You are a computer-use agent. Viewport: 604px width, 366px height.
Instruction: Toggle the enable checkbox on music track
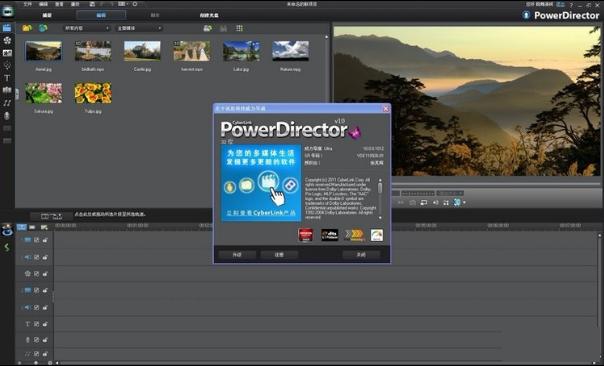pyautogui.click(x=36, y=353)
